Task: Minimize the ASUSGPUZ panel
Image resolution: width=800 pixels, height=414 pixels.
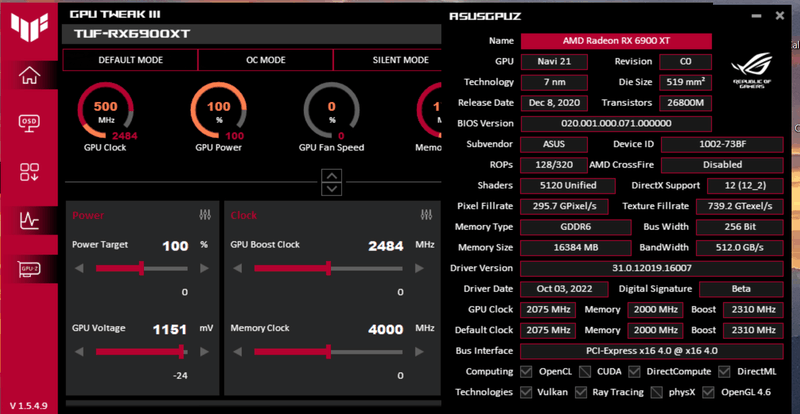Action: pyautogui.click(x=757, y=16)
